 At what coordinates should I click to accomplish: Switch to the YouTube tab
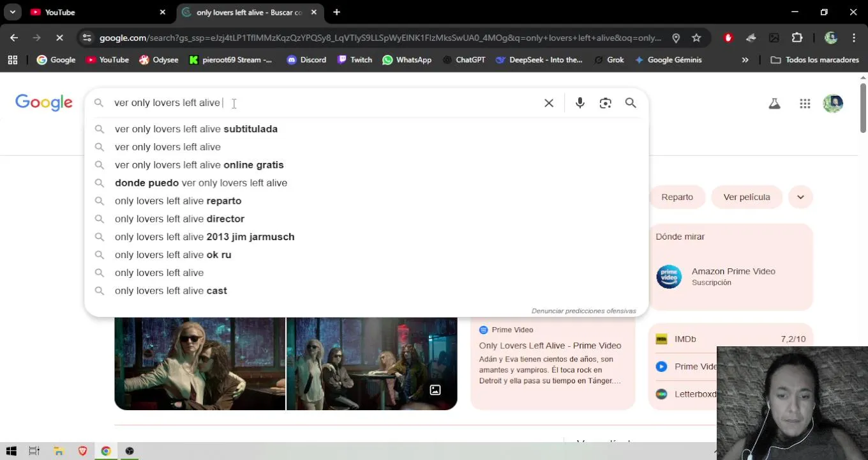[x=97, y=12]
